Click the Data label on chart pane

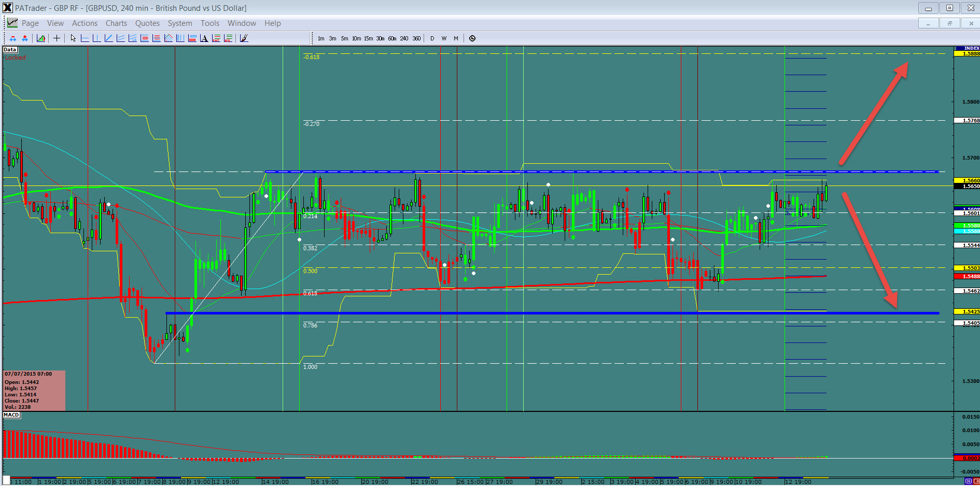pos(10,50)
